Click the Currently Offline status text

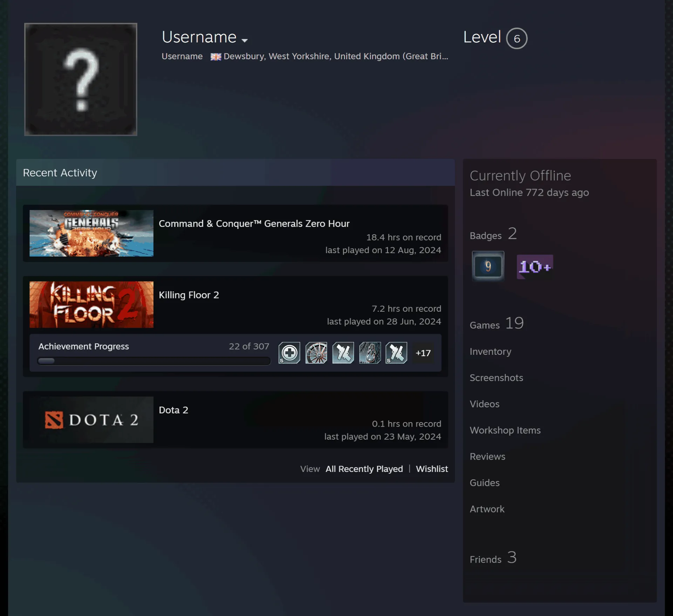pos(520,176)
